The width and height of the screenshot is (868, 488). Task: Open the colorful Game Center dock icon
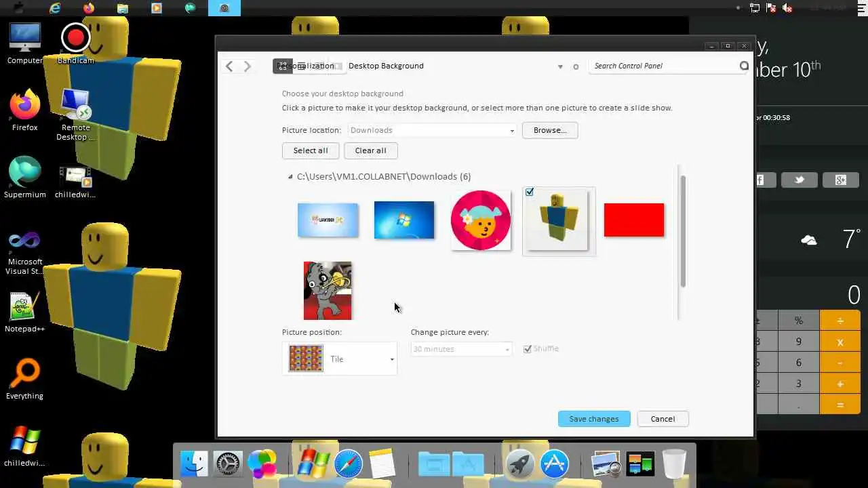pyautogui.click(x=262, y=464)
